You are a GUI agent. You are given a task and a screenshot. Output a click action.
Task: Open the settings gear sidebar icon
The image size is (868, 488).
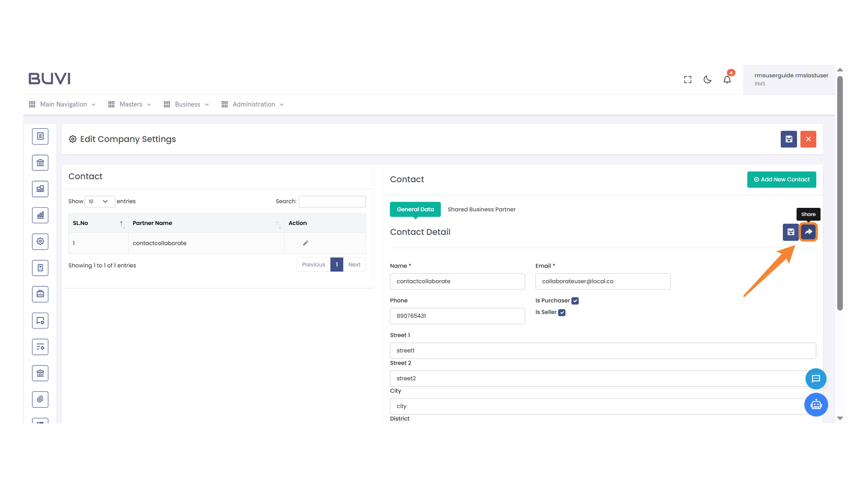tap(40, 241)
